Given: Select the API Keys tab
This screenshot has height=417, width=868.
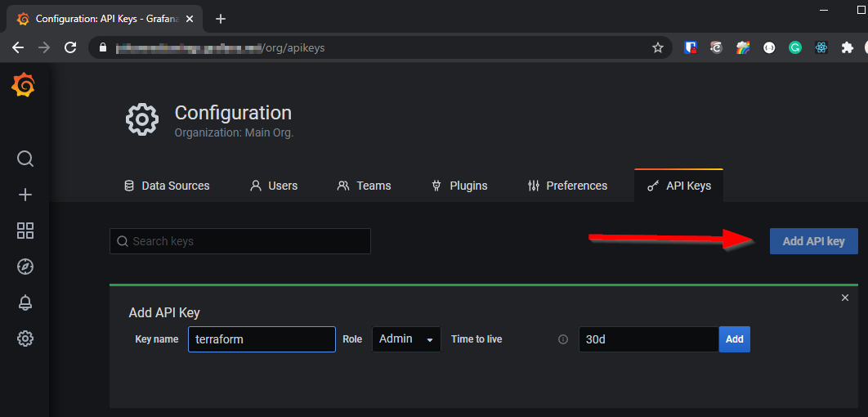Looking at the screenshot, I should tap(678, 186).
